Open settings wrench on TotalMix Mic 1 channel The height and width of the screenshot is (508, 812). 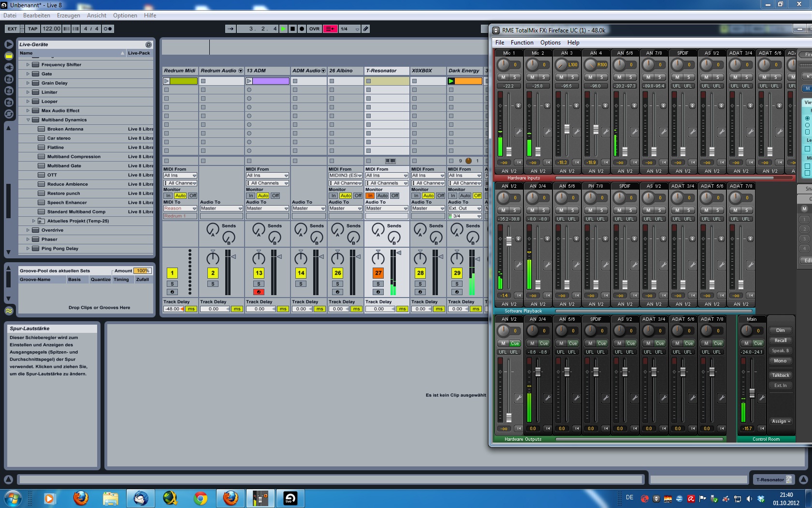[x=518, y=132]
